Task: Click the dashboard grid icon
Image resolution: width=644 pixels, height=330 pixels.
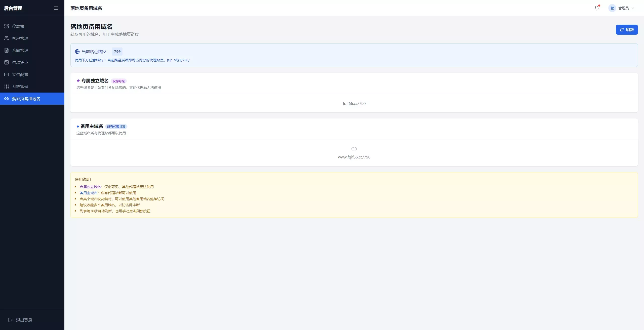Action: (x=7, y=26)
